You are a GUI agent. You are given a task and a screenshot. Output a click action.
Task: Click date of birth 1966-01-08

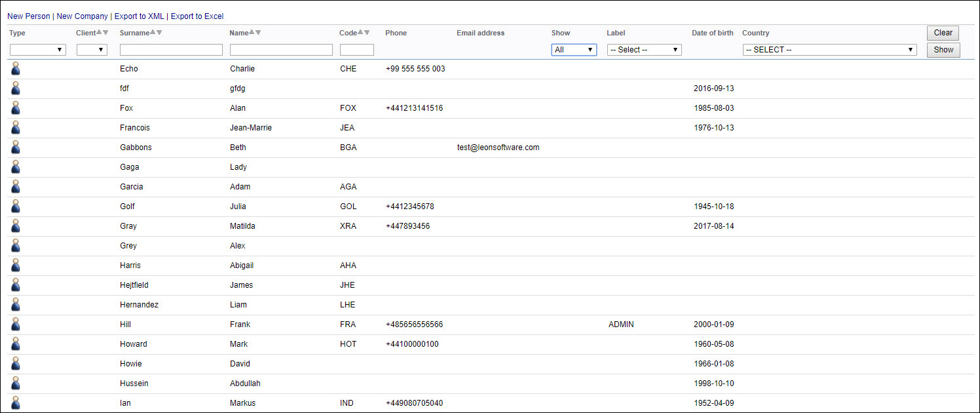[x=714, y=364]
